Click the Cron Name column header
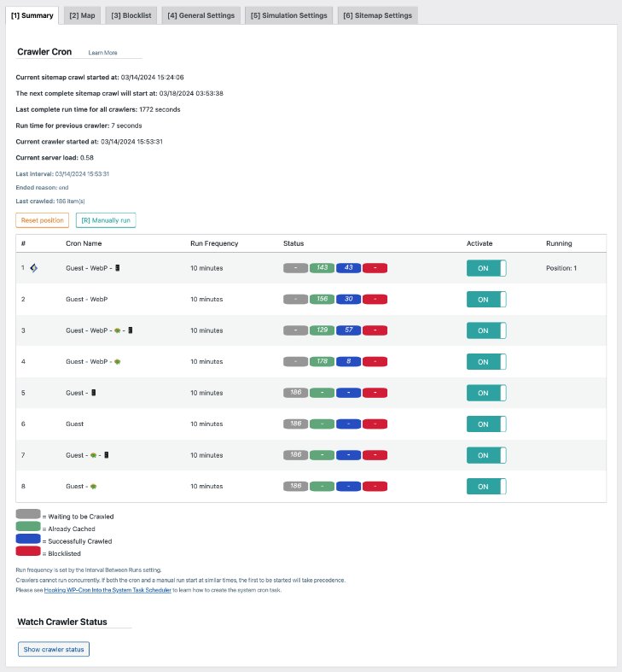Screen dimensions: 622x672 point(84,243)
